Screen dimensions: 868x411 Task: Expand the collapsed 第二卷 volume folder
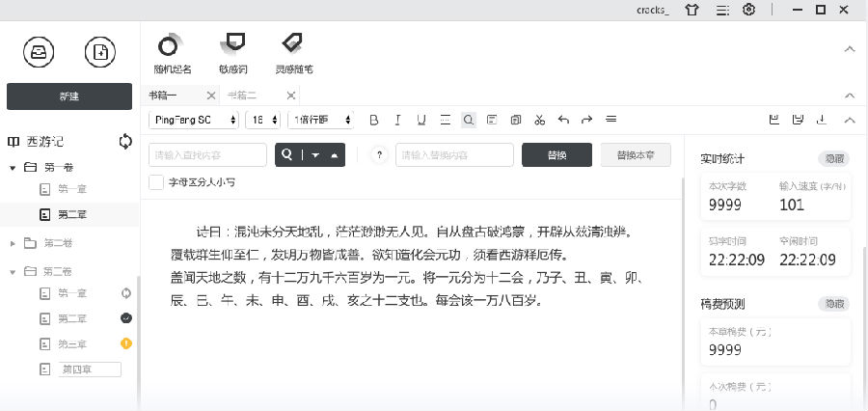[x=13, y=243]
